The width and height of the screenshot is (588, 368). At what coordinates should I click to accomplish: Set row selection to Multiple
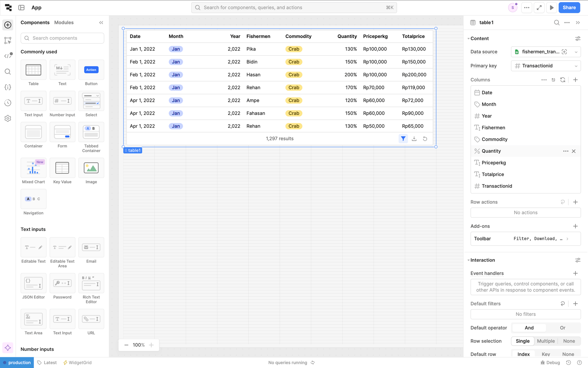coord(546,341)
